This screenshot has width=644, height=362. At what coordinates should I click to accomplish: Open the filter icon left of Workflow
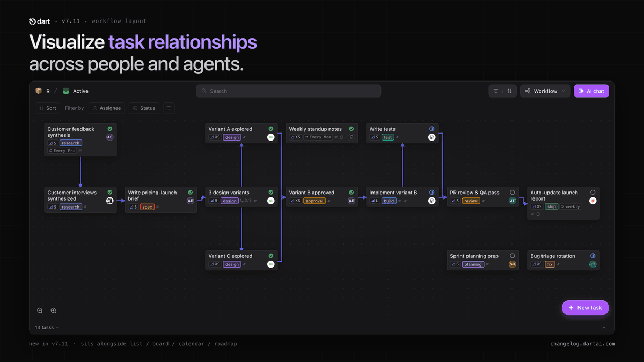495,91
